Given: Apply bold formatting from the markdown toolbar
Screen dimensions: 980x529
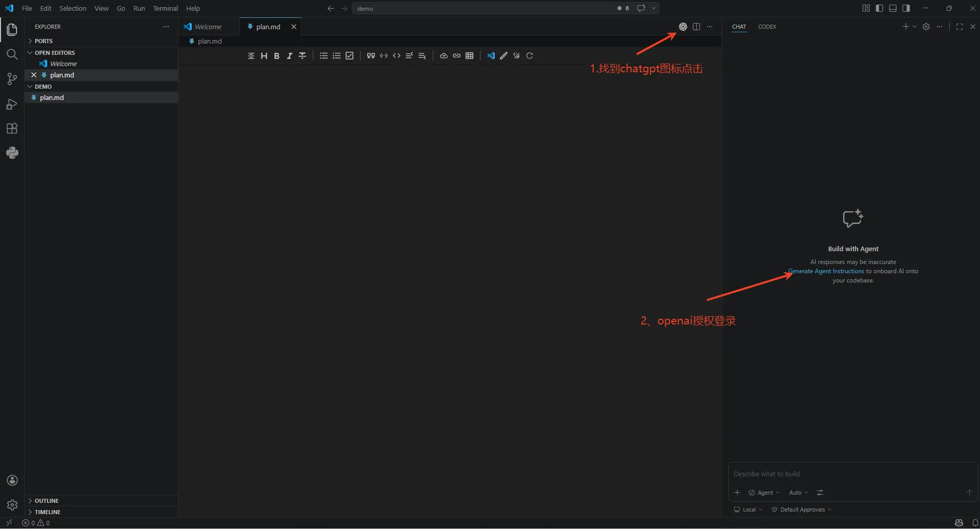Looking at the screenshot, I should (x=276, y=56).
